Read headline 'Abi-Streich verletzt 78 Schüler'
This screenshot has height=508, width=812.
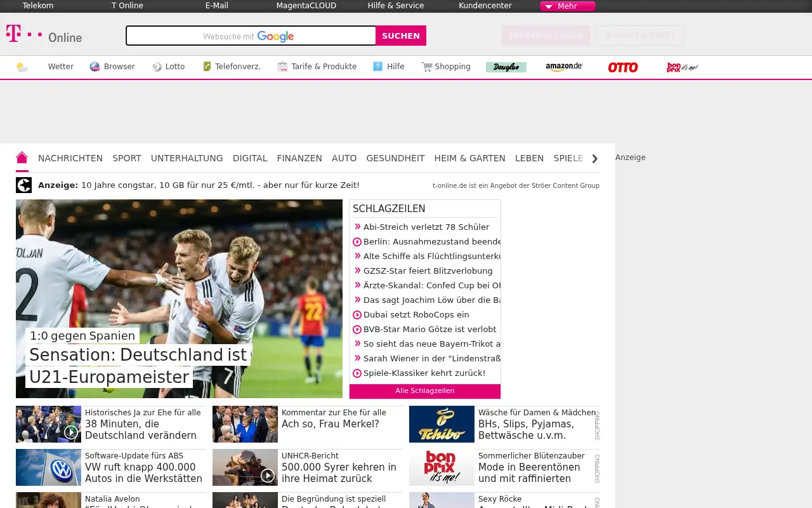tap(426, 227)
